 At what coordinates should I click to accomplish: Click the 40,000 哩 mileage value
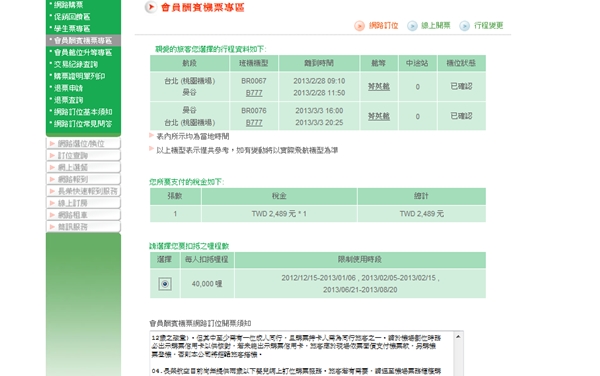[x=207, y=284]
